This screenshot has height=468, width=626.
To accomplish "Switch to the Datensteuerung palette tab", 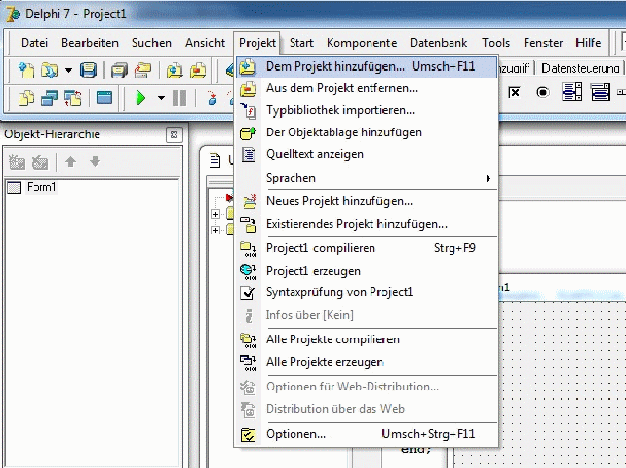I will pos(581,69).
